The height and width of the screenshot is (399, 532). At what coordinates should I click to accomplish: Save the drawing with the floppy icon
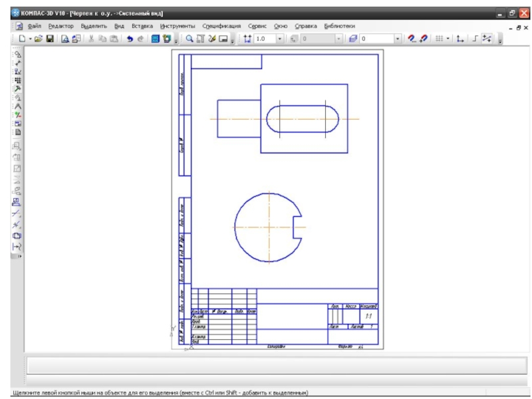pyautogui.click(x=49, y=39)
